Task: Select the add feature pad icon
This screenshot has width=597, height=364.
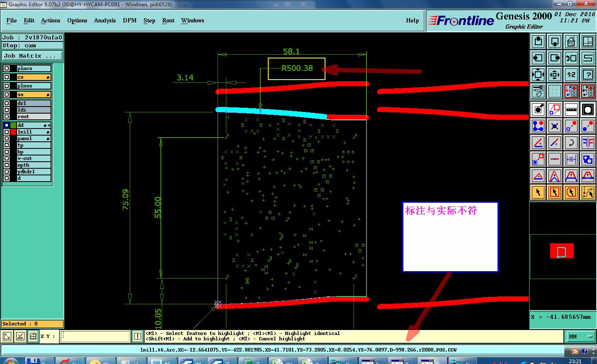Action: click(538, 109)
